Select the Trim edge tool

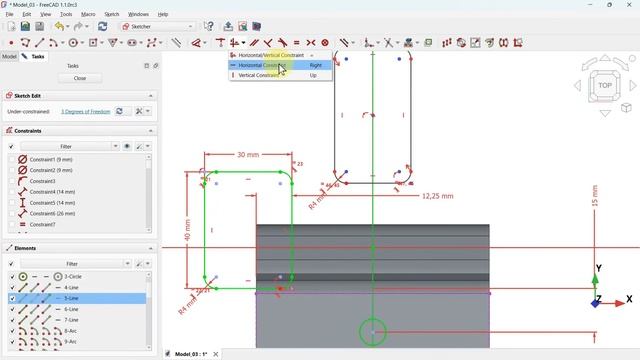(388, 43)
